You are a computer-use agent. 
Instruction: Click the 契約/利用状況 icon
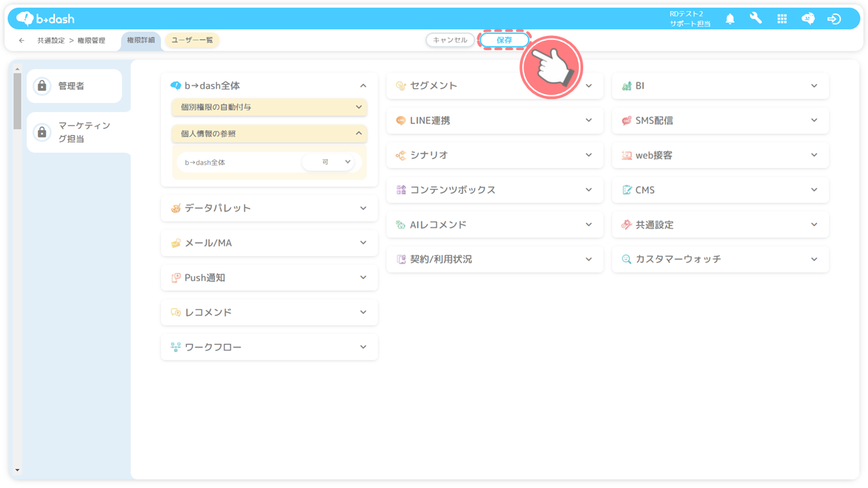(401, 259)
